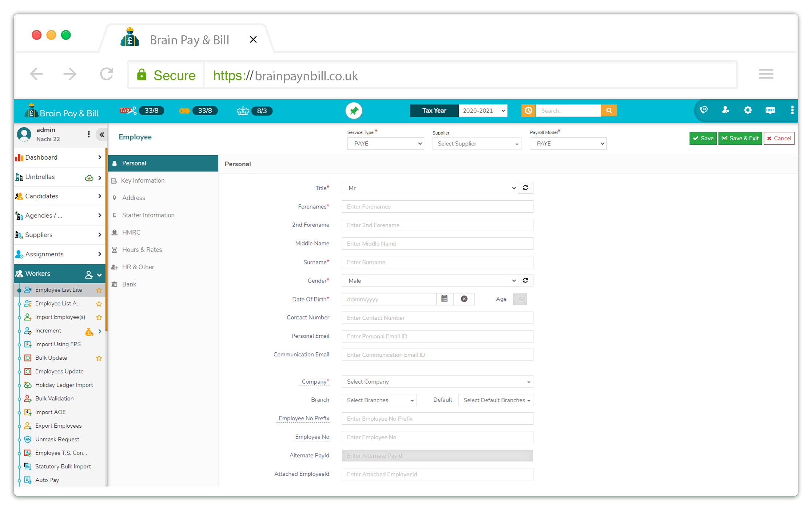
Task: Click the orange clock history icon
Action: [528, 111]
